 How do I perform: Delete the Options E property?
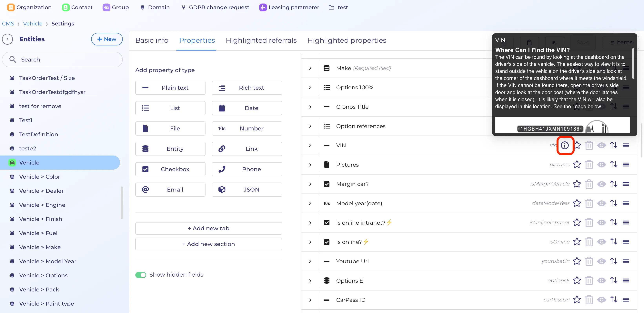(x=589, y=280)
